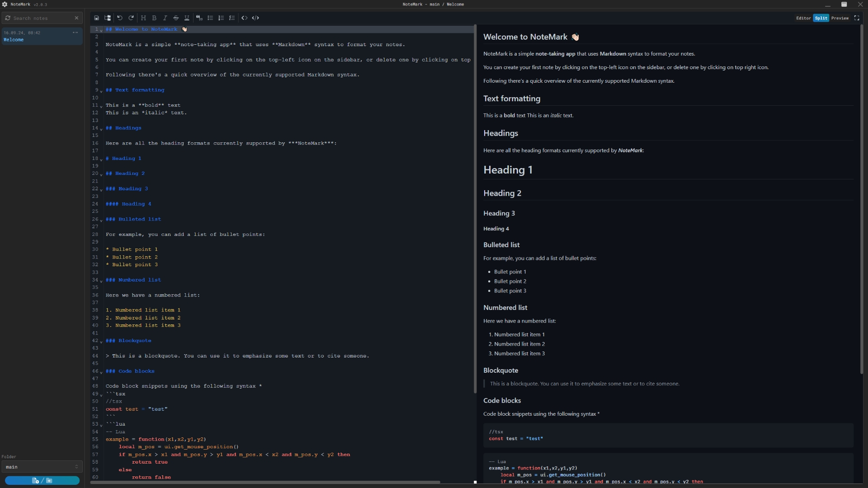This screenshot has height=488, width=868.
Task: Collapse the Heading 3 fold at line 22
Action: 101,189
